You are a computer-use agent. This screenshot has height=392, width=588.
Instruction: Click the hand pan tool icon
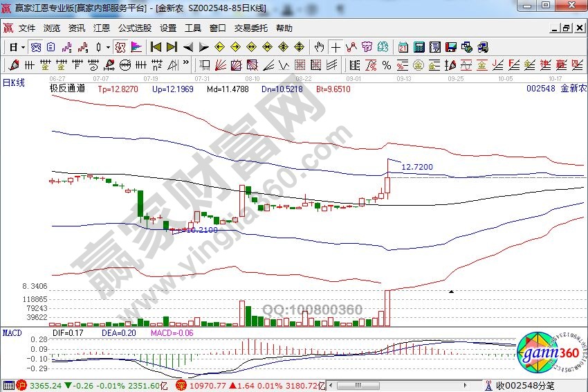[x=319, y=47]
